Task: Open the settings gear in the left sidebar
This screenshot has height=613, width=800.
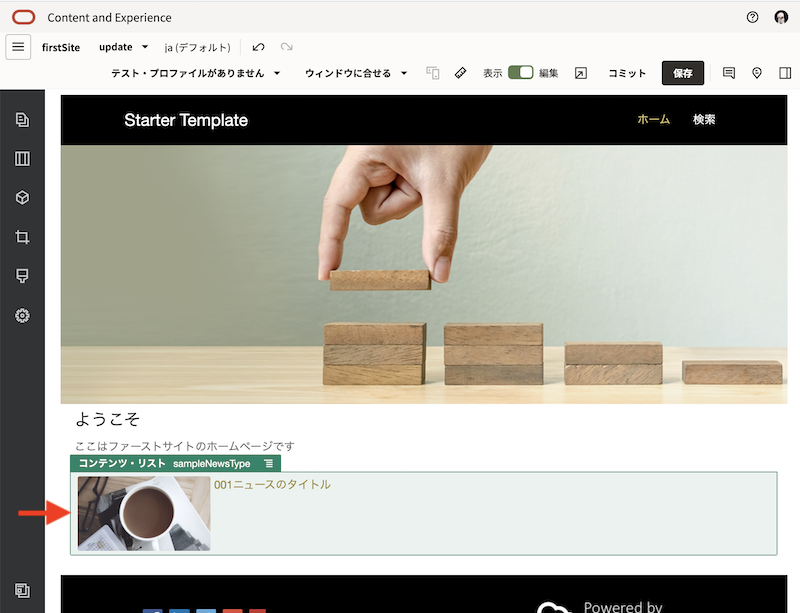Action: tap(21, 315)
